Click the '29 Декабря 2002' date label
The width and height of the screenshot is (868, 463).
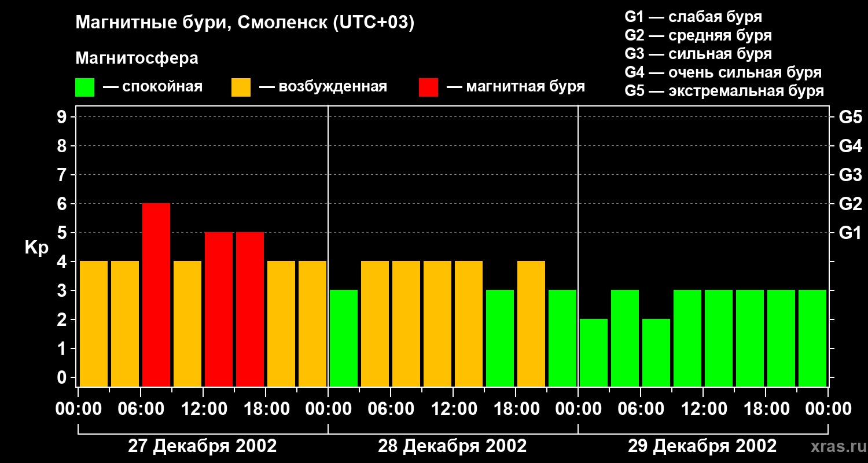(x=703, y=446)
